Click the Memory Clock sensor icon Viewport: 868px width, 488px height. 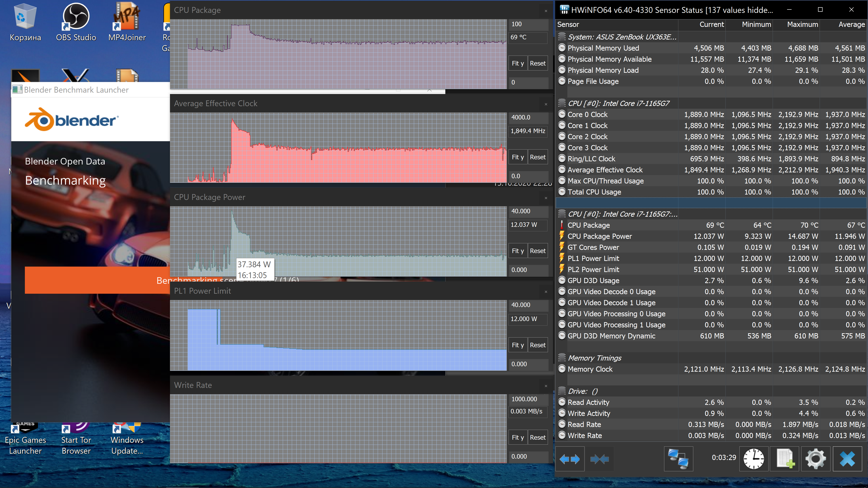tap(562, 369)
